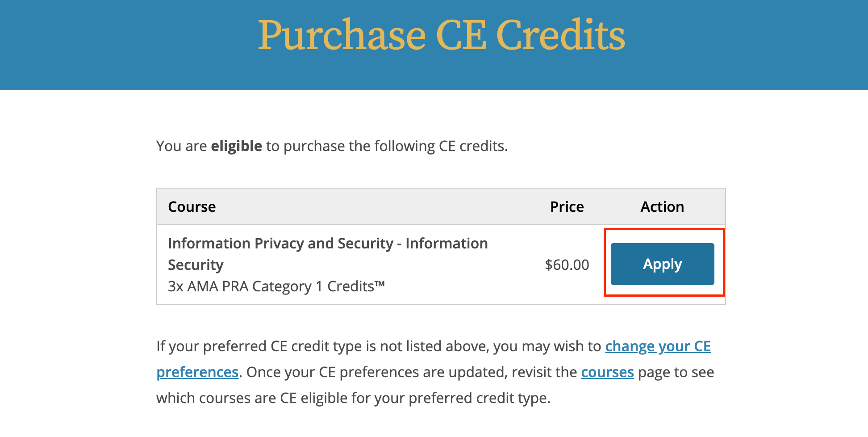The image size is (868, 437).
Task: Select the 'Action' column header
Action: pos(662,207)
